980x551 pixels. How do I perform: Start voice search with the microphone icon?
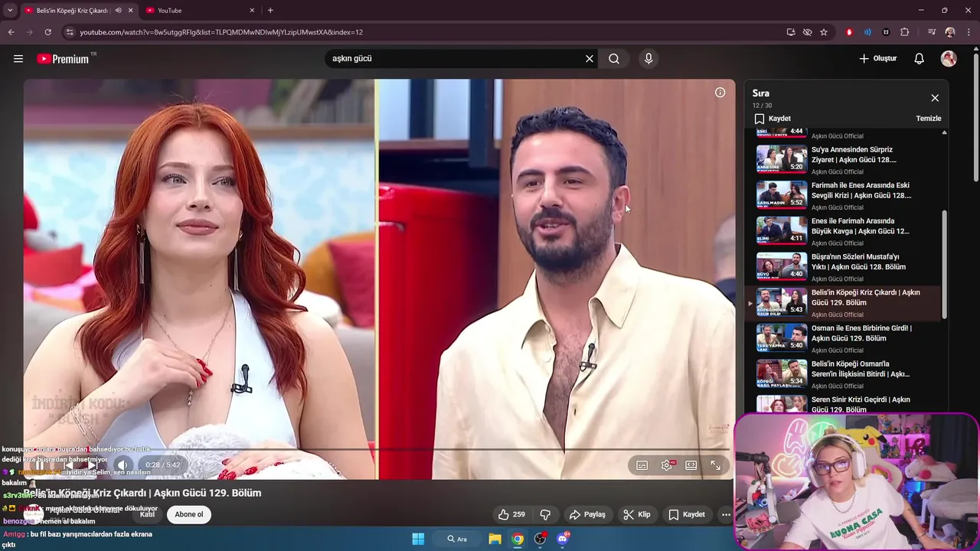coord(648,58)
